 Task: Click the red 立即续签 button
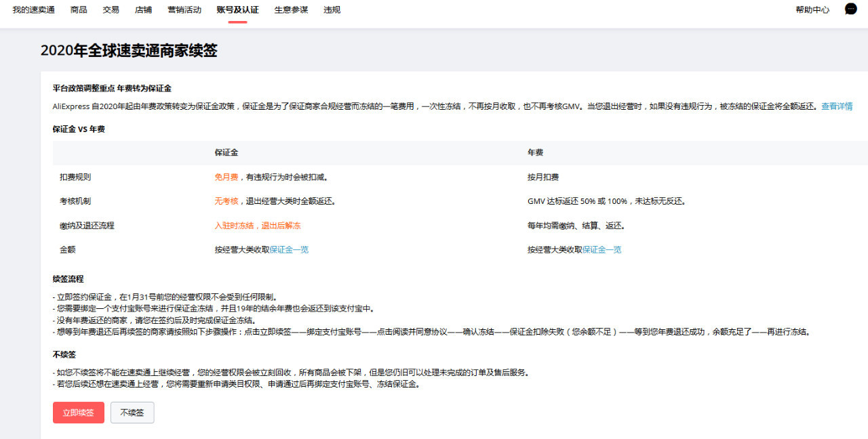(x=78, y=412)
